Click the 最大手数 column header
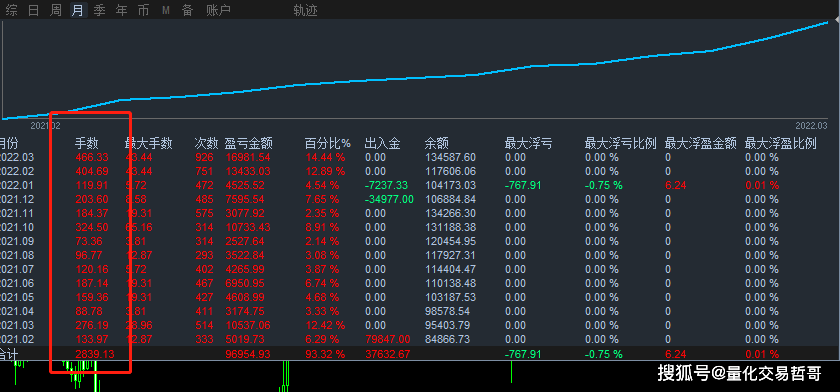Screen dimensions: 840x392 [x=148, y=144]
